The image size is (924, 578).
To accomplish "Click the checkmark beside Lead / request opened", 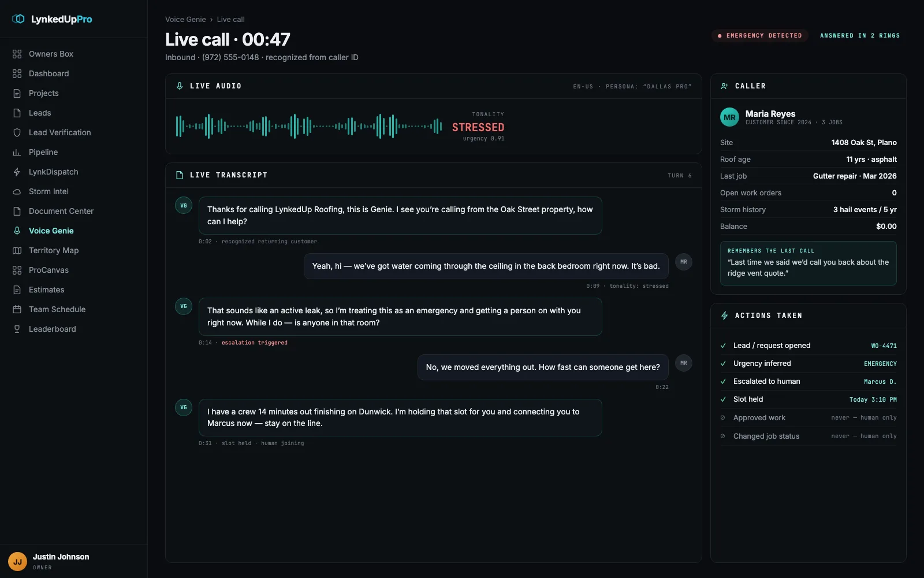I will point(723,346).
